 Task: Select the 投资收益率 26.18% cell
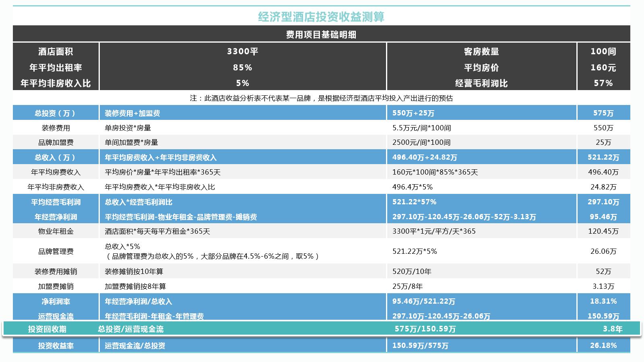point(604,345)
